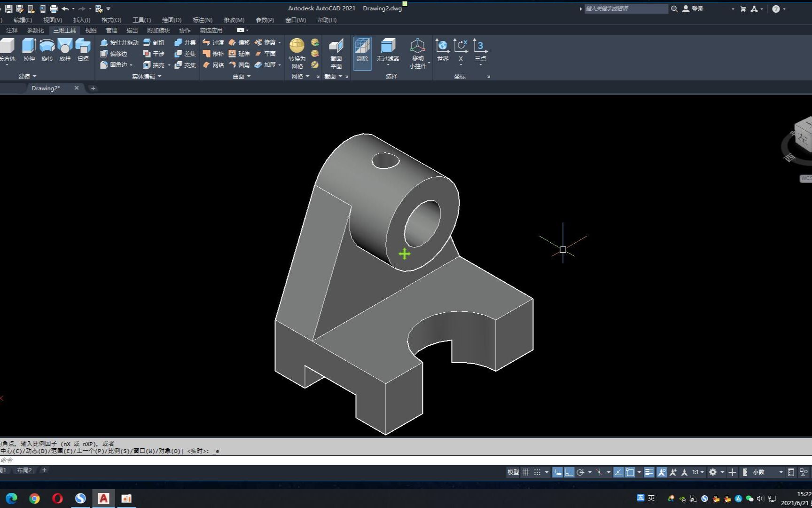The height and width of the screenshot is (508, 812).
Task: Expand the 建模 panel dropdown
Action: coord(27,76)
